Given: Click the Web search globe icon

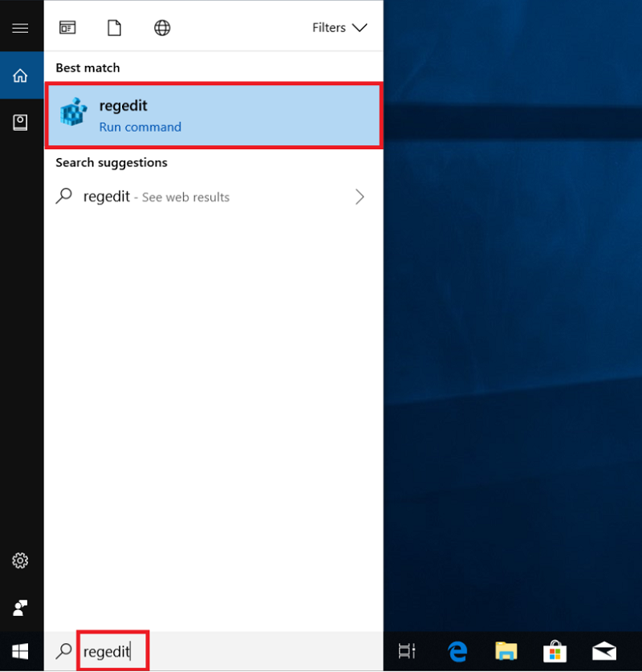Looking at the screenshot, I should (161, 26).
